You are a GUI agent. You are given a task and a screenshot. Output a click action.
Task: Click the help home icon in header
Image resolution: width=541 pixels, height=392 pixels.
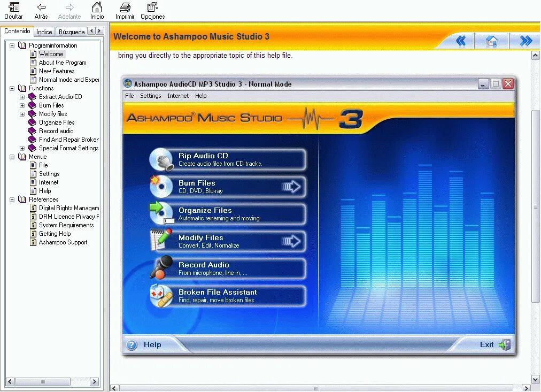click(x=492, y=41)
